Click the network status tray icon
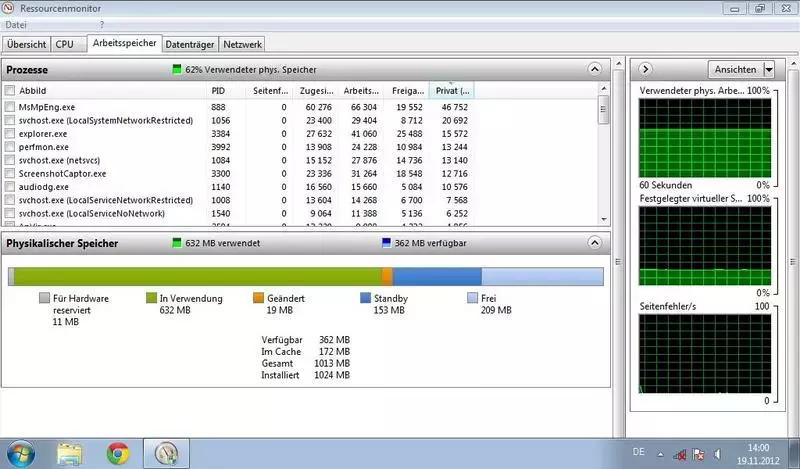Image resolution: width=800 pixels, height=469 pixels. coord(679,454)
